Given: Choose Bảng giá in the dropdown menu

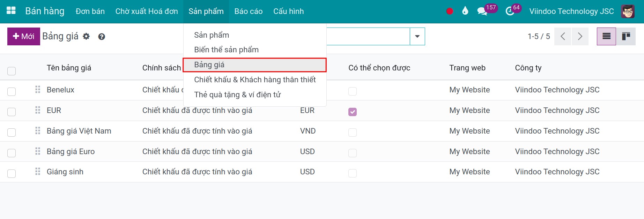Looking at the screenshot, I should tap(255, 65).
